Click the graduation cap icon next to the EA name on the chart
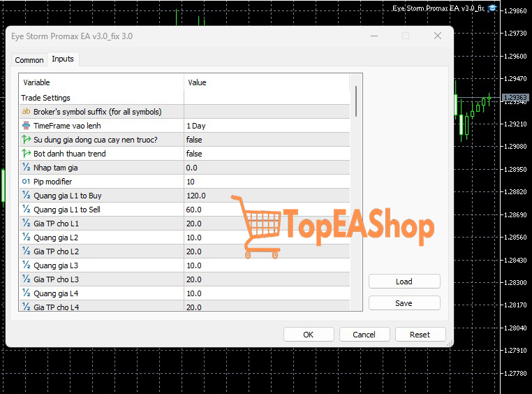 (x=492, y=8)
